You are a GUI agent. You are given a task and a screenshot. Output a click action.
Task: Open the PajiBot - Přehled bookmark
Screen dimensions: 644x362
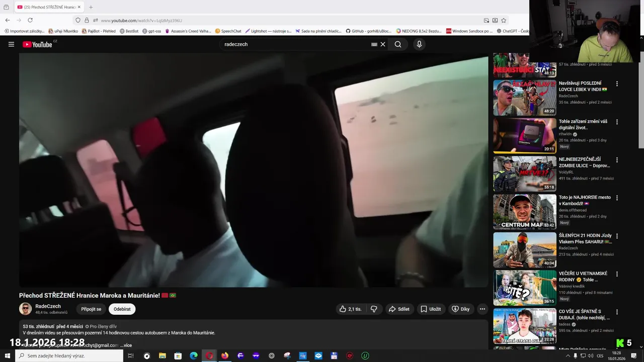(x=98, y=31)
